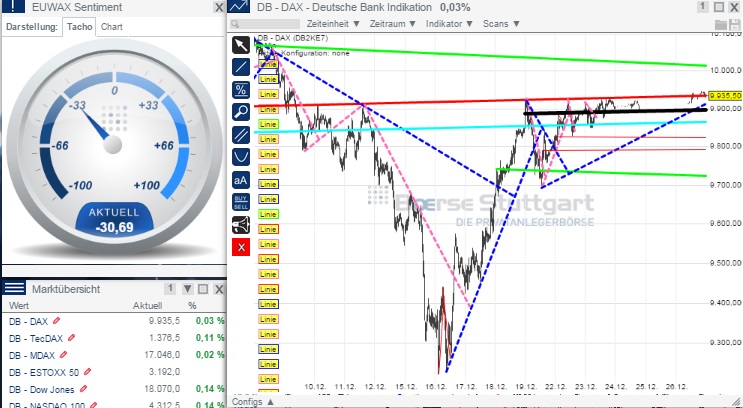
Task: Open the Buy/Sell marker tool
Action: [x=241, y=202]
